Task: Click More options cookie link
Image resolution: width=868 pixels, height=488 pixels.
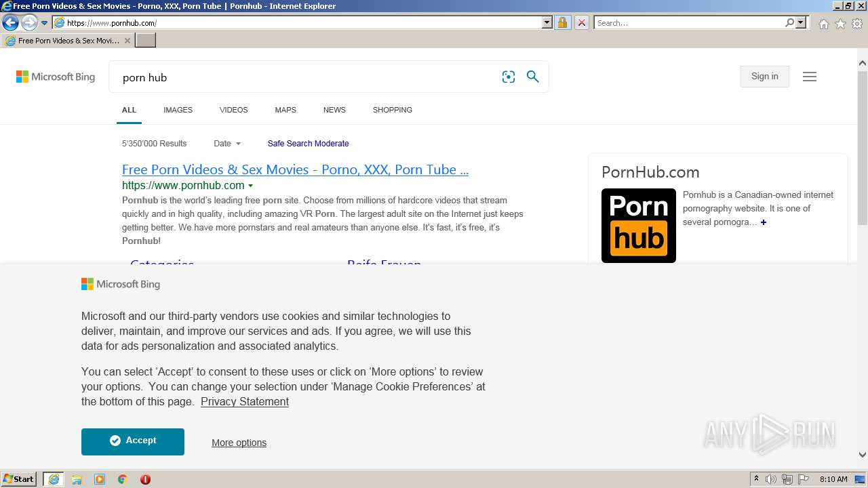Action: coord(239,443)
